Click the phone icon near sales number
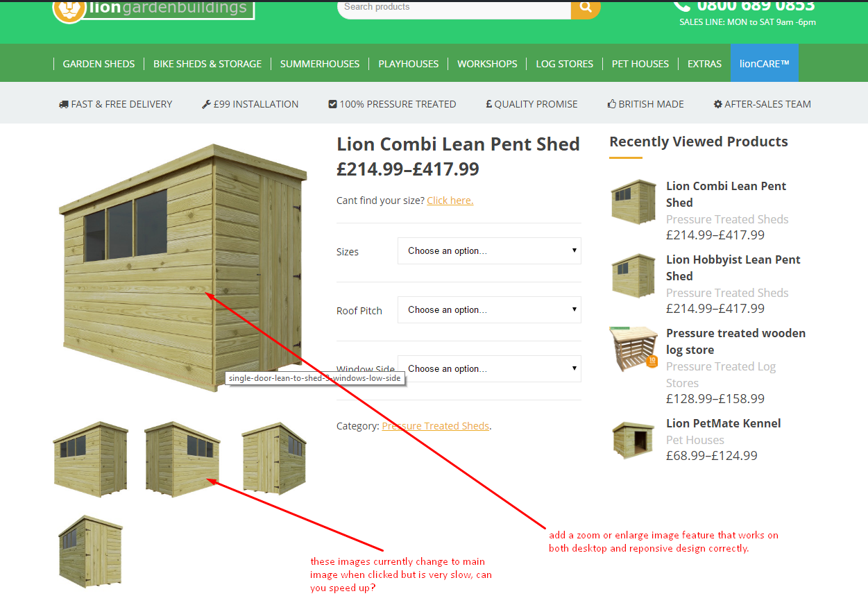The image size is (868, 596). (682, 6)
